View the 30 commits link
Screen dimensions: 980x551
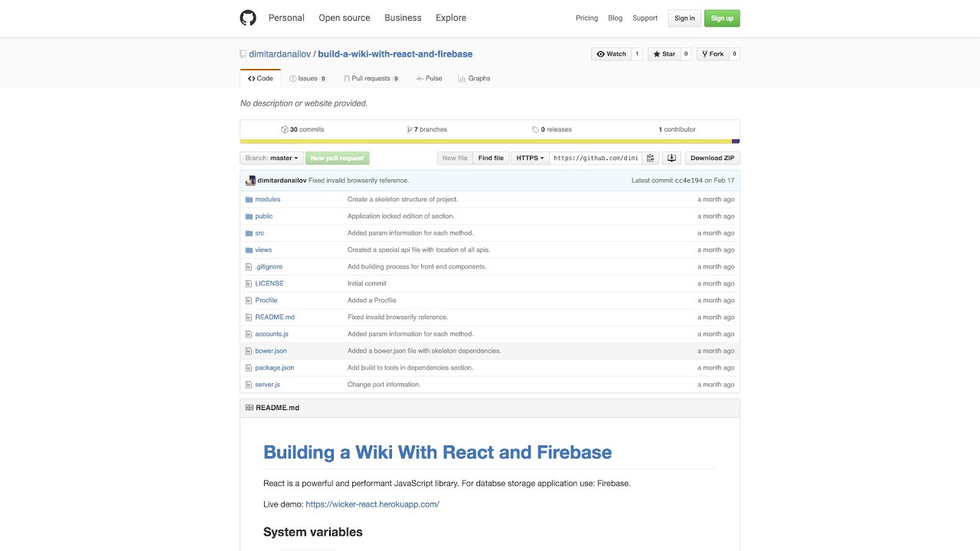tap(302, 130)
